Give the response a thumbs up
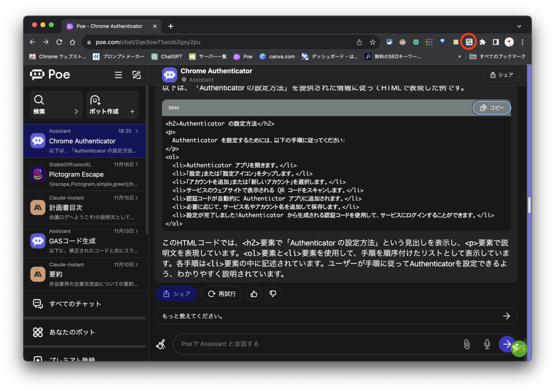This screenshot has width=555, height=392. click(x=253, y=294)
